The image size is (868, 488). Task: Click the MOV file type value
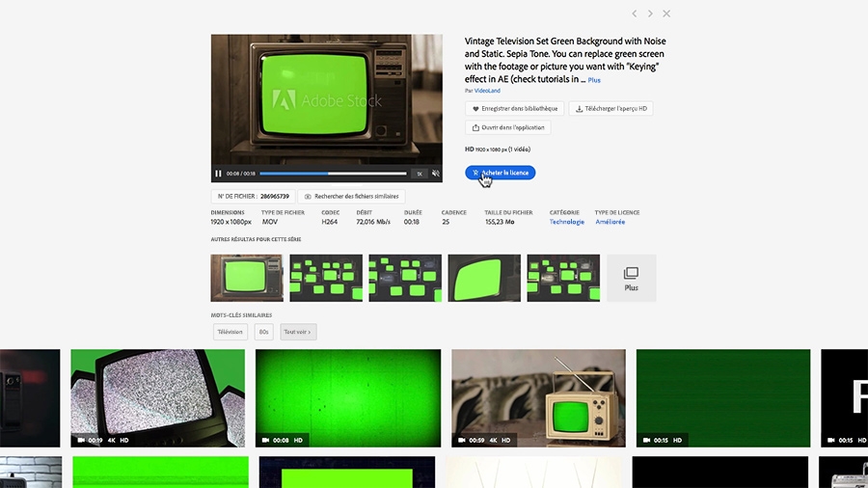270,222
